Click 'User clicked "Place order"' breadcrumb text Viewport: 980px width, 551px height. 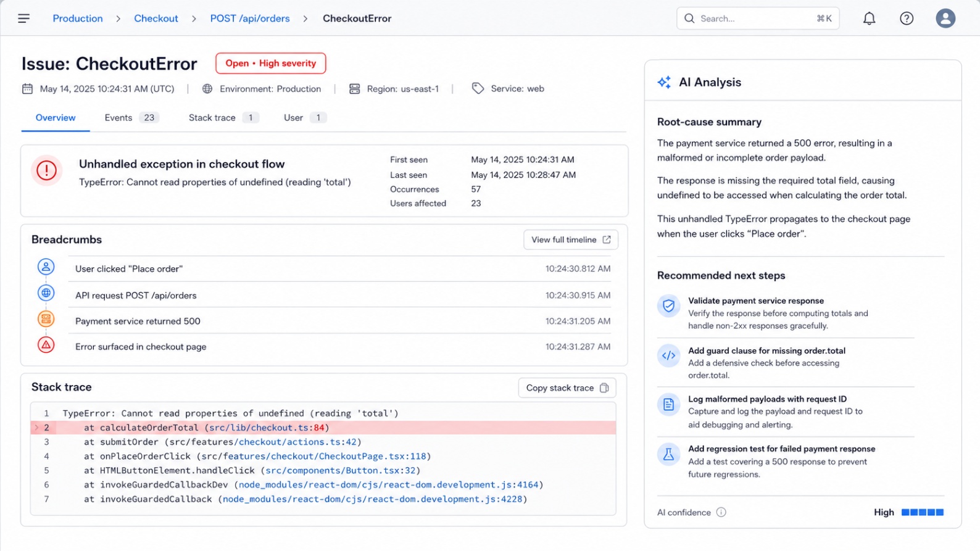[x=129, y=269]
